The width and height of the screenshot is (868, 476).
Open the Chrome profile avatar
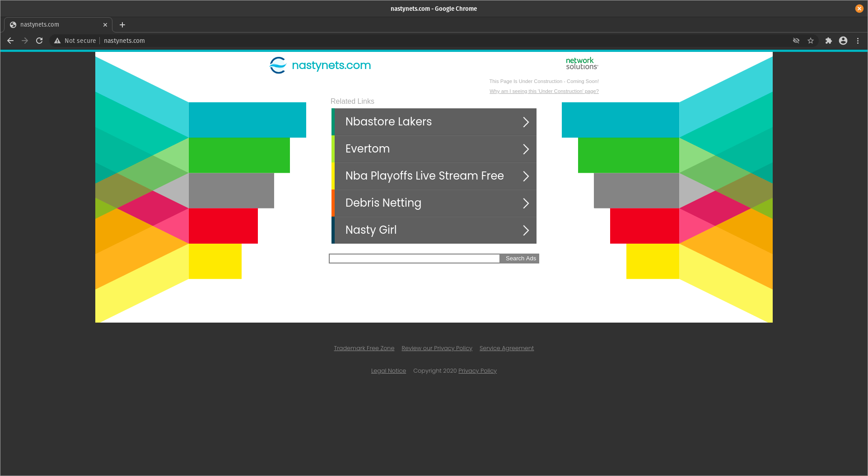click(843, 41)
